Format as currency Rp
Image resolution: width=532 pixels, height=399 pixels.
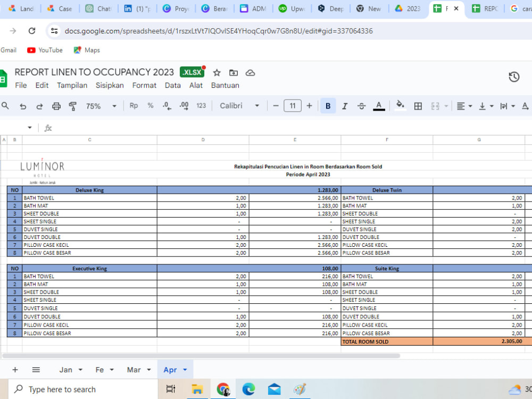(134, 106)
